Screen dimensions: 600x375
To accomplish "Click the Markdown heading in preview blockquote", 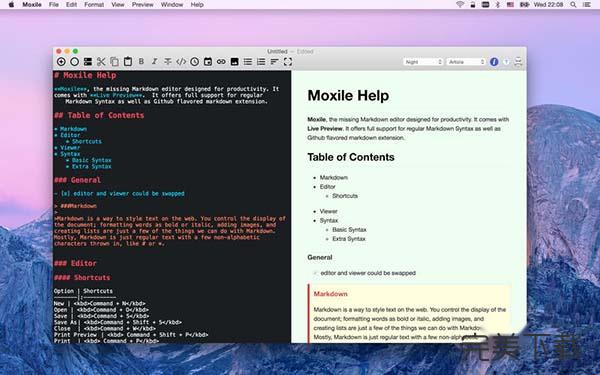I will tap(331, 293).
